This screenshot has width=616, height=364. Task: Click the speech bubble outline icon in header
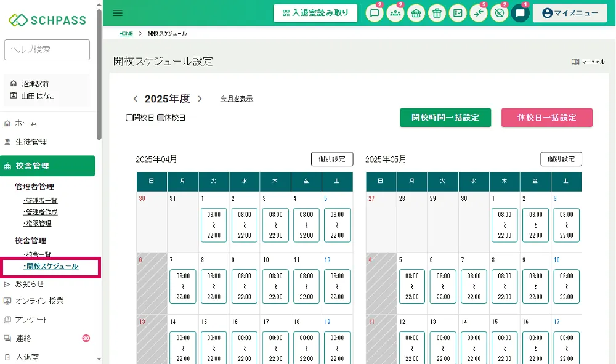coord(375,14)
